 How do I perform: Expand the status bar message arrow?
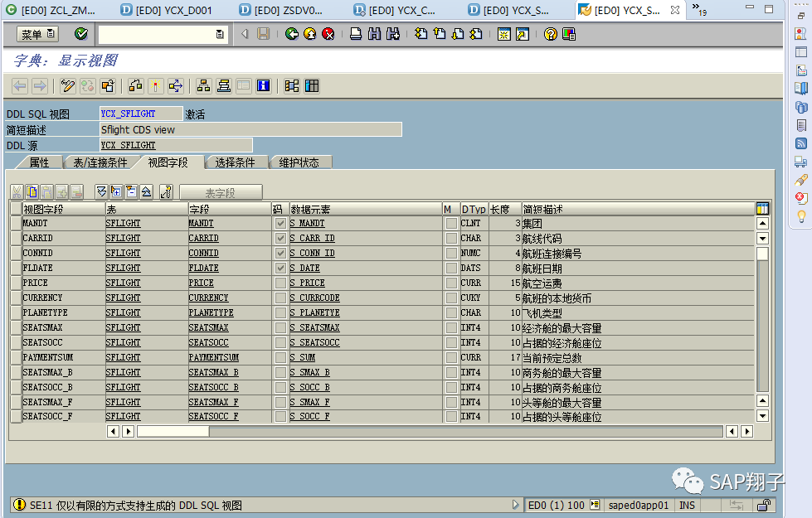[515, 505]
